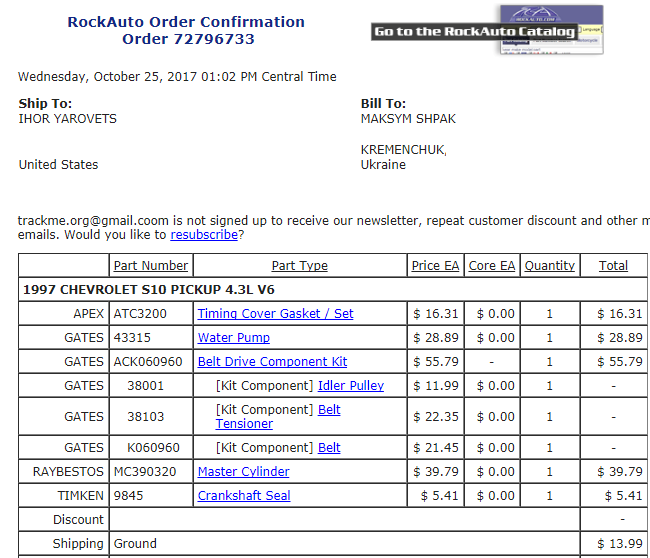Open the Belt Tensioner link
Viewport: 650px width, 558px height.
(x=278, y=417)
